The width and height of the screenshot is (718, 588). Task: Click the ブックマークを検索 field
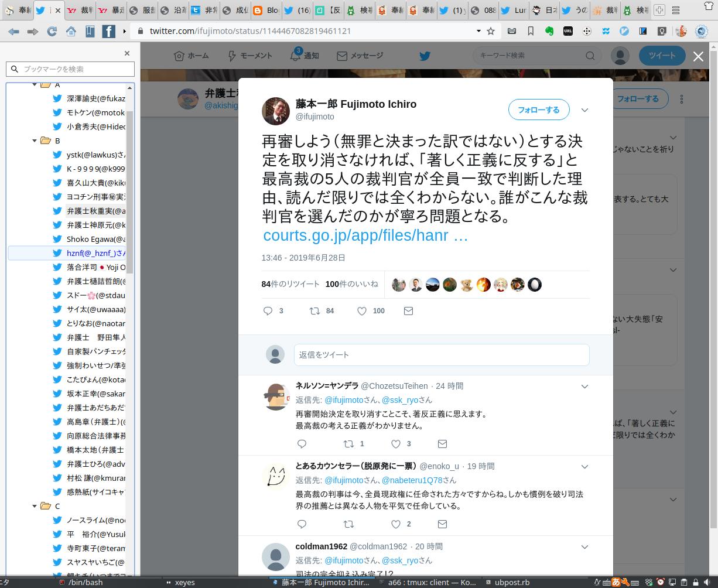(x=70, y=69)
